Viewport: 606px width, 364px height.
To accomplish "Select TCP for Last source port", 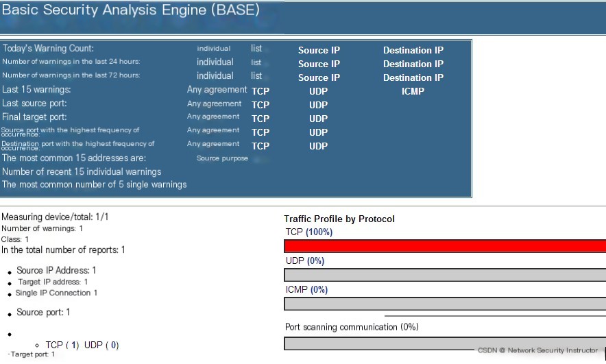I will click(x=260, y=105).
